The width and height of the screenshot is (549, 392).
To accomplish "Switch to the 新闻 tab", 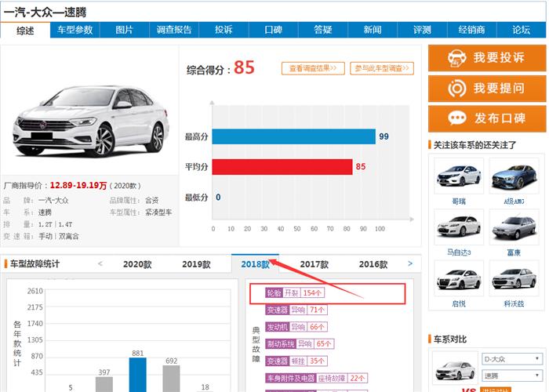I will tap(373, 30).
